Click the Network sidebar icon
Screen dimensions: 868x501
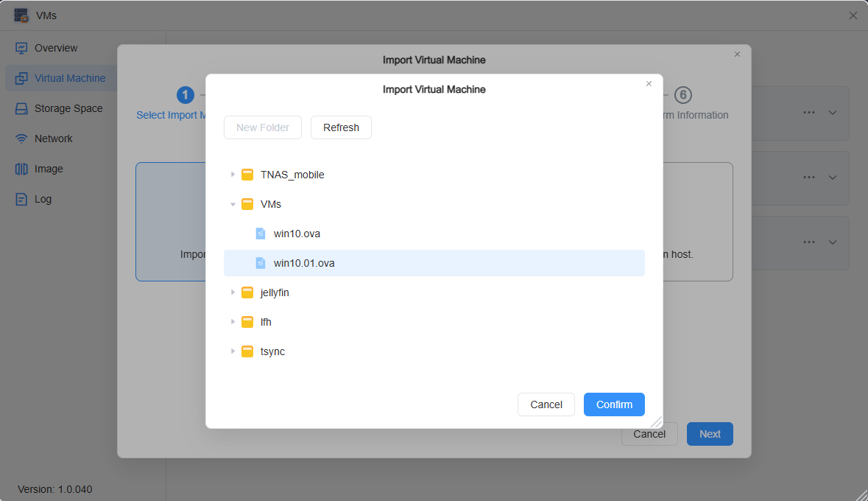[x=21, y=138]
